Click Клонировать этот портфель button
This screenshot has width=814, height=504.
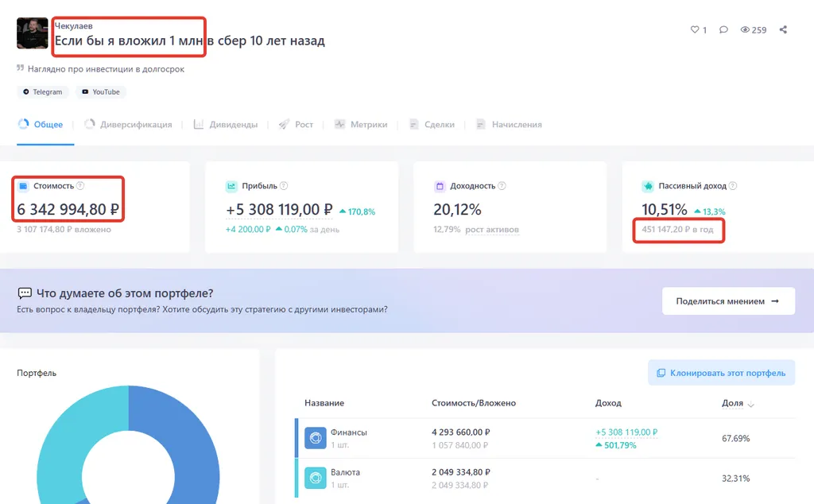[x=721, y=373]
